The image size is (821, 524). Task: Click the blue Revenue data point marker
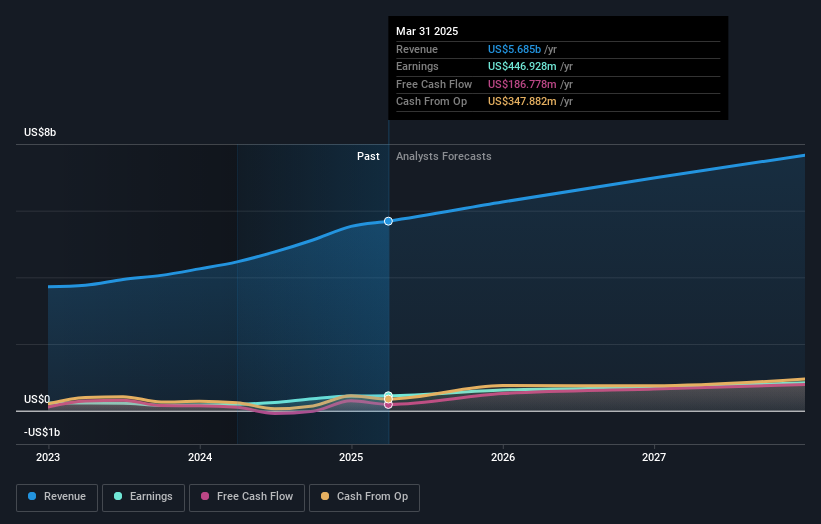[x=388, y=221]
